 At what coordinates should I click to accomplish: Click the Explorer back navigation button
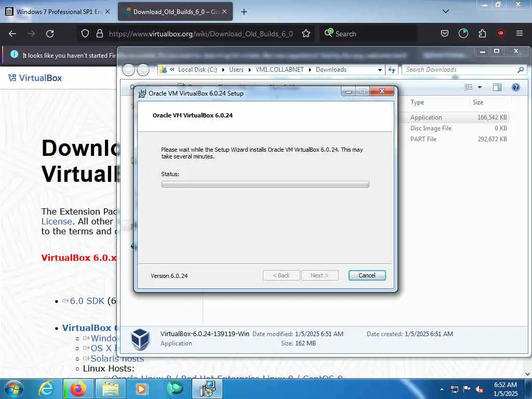click(x=128, y=70)
